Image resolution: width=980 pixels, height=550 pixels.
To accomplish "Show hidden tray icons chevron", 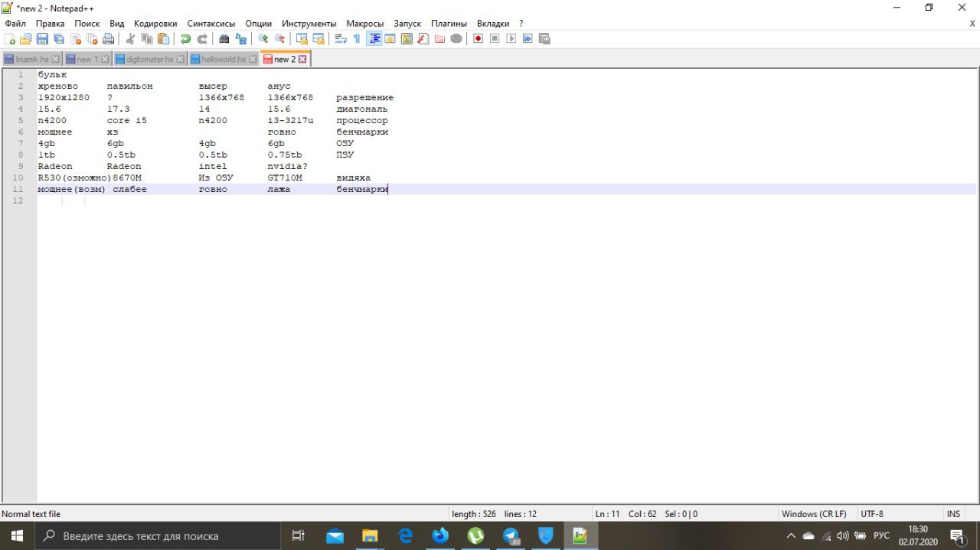I will (791, 536).
